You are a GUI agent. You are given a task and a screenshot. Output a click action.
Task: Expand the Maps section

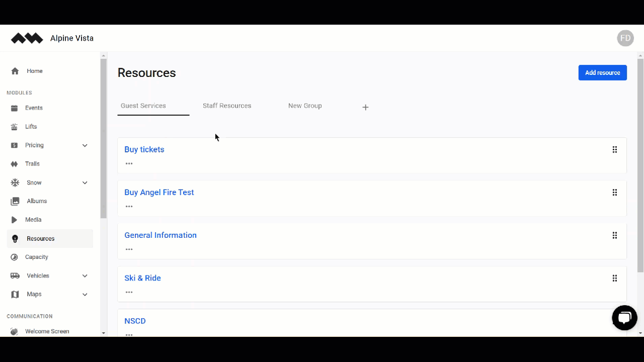(85, 294)
